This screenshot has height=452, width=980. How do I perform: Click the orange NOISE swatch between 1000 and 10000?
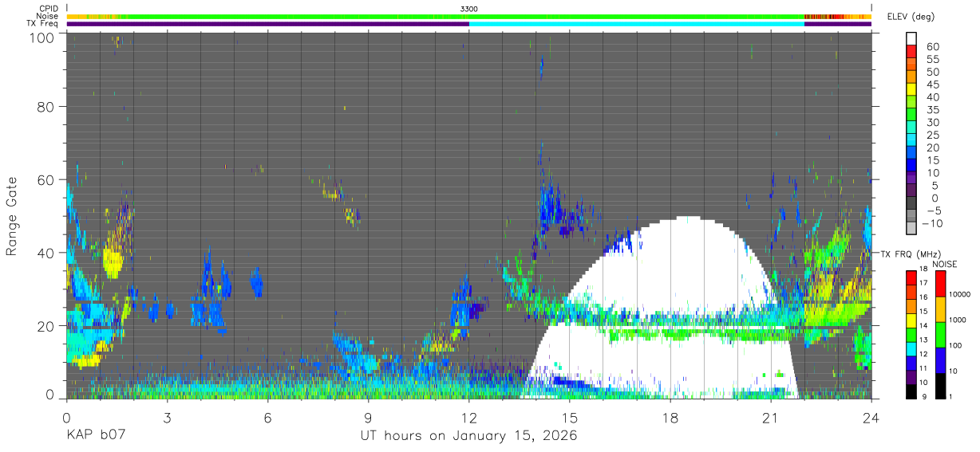tap(940, 308)
